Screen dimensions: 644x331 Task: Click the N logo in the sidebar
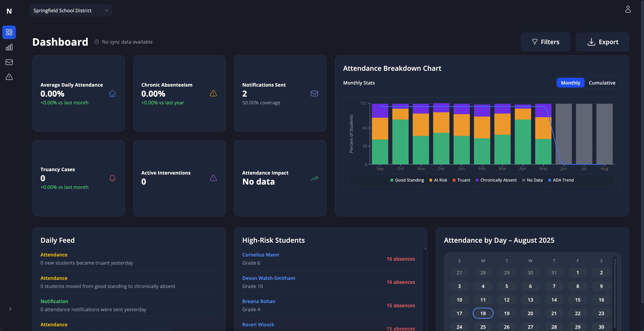click(x=9, y=11)
